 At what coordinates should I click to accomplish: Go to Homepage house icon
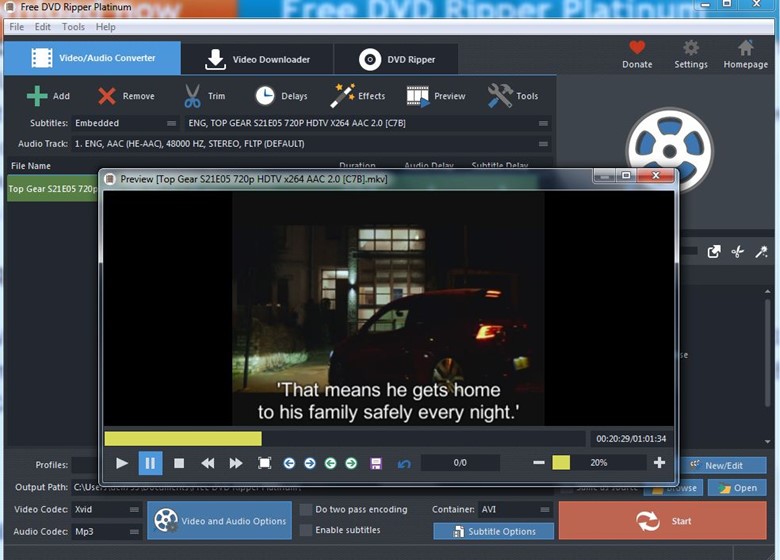[745, 54]
